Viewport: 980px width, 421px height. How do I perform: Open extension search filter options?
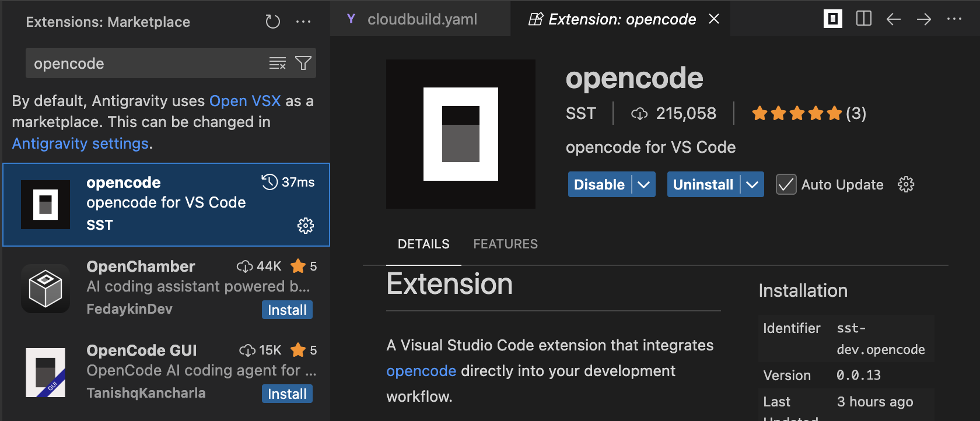click(x=303, y=63)
